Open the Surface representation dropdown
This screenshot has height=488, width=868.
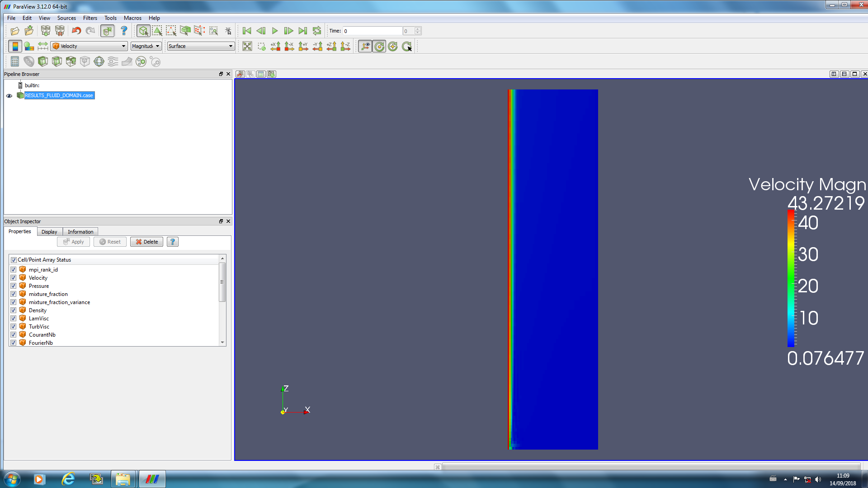[x=200, y=46]
